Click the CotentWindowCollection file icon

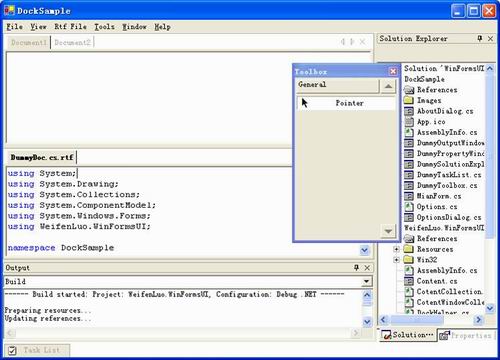(409, 302)
